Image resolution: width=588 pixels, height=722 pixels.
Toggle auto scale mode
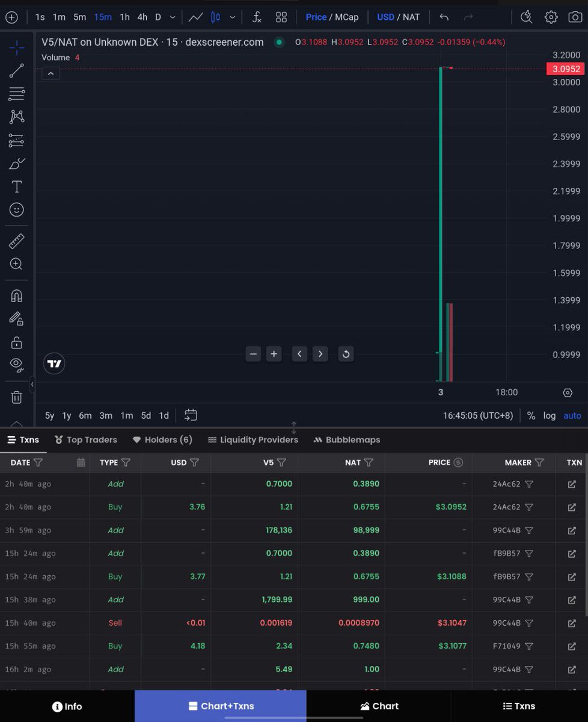(572, 416)
